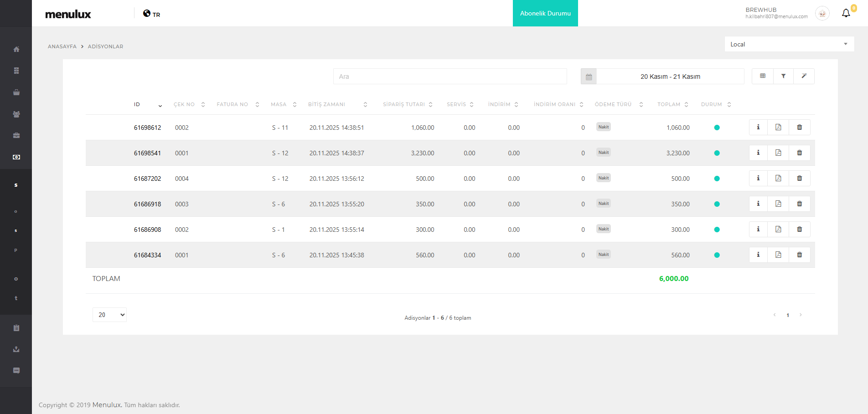Delete order 61698612 with trash icon
This screenshot has width=868, height=414.
coord(799,128)
